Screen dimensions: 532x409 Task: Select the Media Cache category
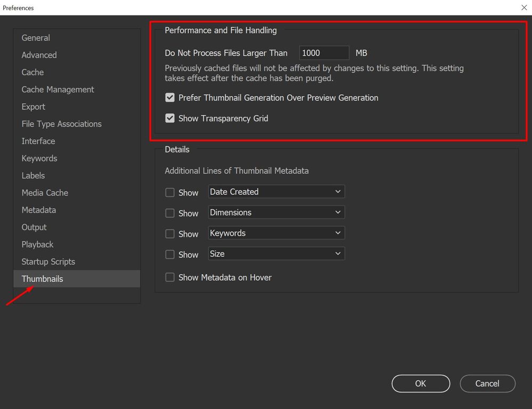coord(45,192)
